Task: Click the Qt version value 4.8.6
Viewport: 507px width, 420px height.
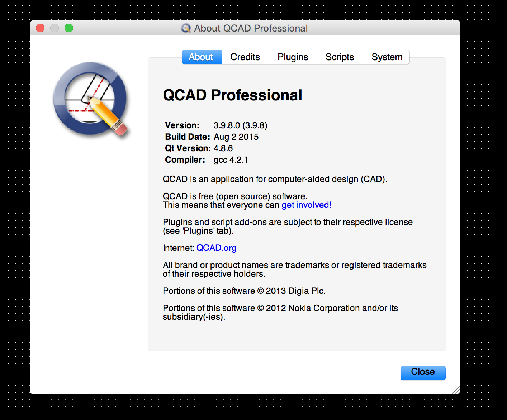Action: click(x=223, y=148)
